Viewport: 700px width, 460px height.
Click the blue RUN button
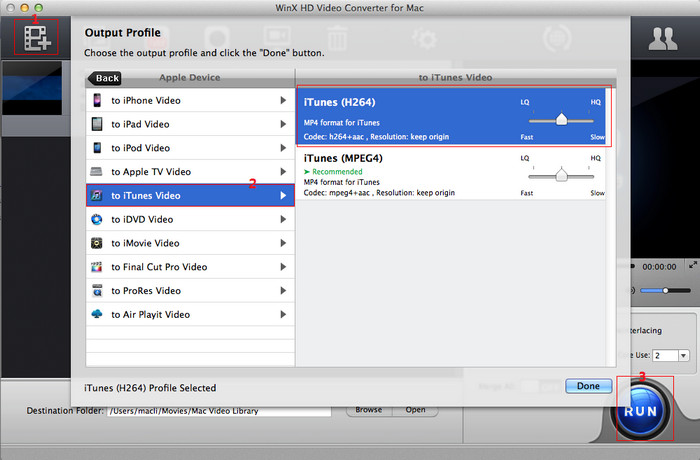(641, 410)
